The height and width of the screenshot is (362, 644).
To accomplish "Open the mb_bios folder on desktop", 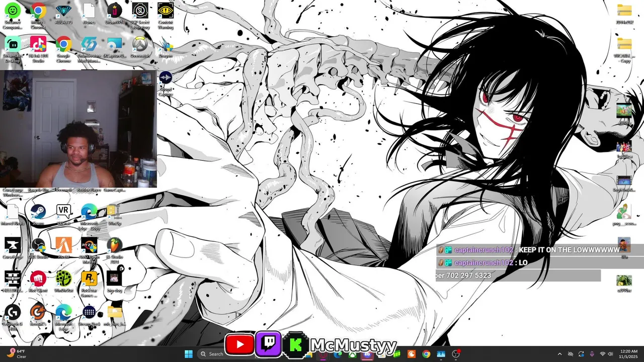I will [x=114, y=315].
